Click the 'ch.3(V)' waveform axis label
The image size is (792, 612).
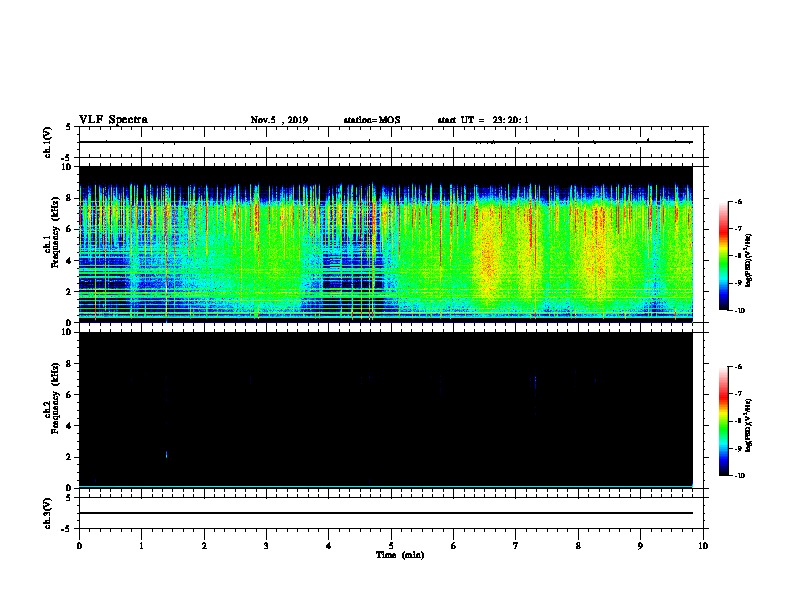point(48,513)
